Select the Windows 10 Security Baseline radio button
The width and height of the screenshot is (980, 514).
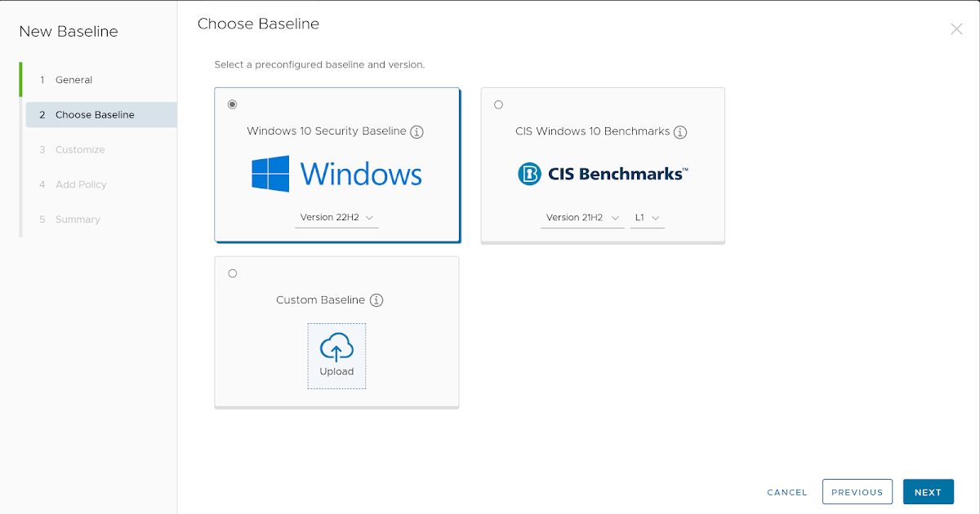point(233,104)
